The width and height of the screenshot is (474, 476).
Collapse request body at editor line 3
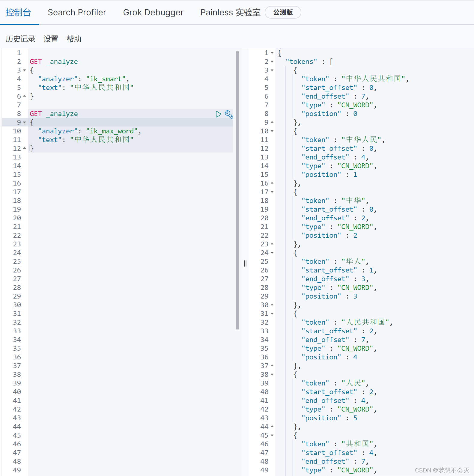[x=25, y=70]
